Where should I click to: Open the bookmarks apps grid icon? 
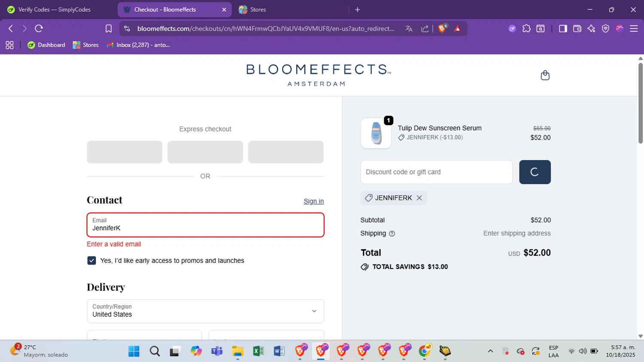pyautogui.click(x=9, y=45)
